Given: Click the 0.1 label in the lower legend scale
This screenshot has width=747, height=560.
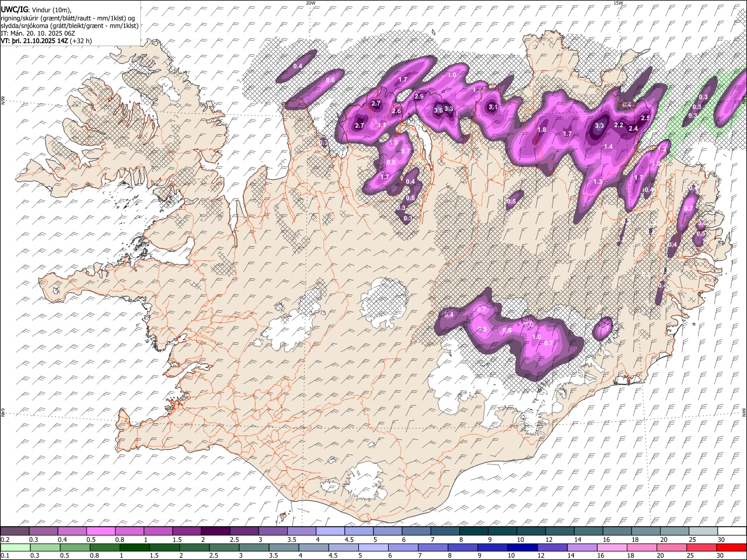Looking at the screenshot, I should pyautogui.click(x=5, y=555).
